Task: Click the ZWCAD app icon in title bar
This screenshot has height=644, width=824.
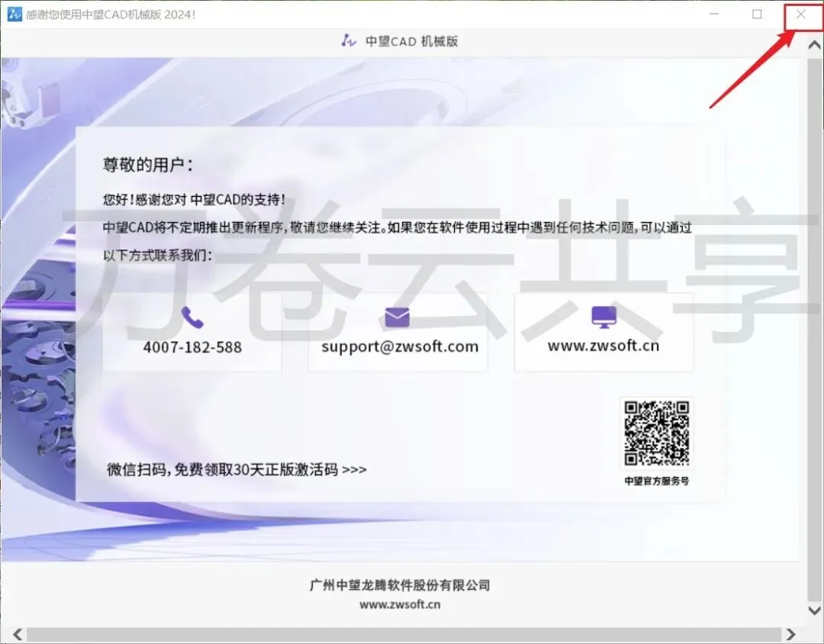Action: pyautogui.click(x=14, y=14)
